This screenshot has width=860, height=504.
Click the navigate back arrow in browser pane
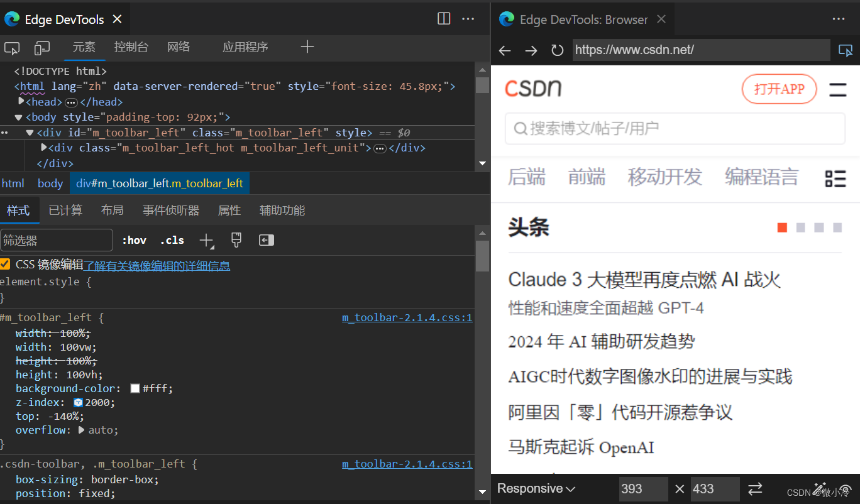point(505,50)
